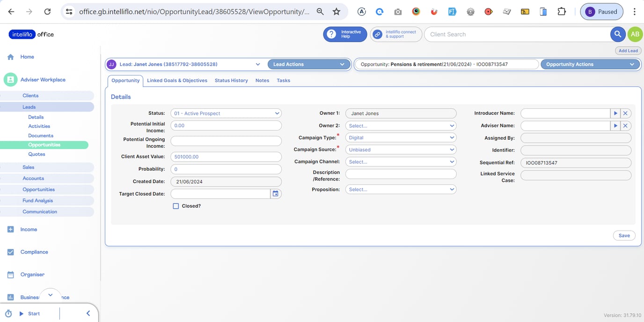
Task: Click the Save button
Action: (624, 235)
